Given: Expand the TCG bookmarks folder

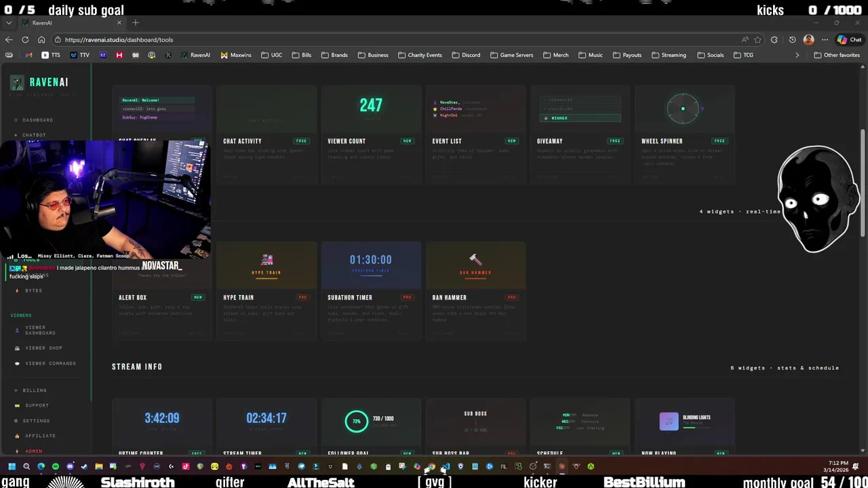Looking at the screenshot, I should click(743, 55).
